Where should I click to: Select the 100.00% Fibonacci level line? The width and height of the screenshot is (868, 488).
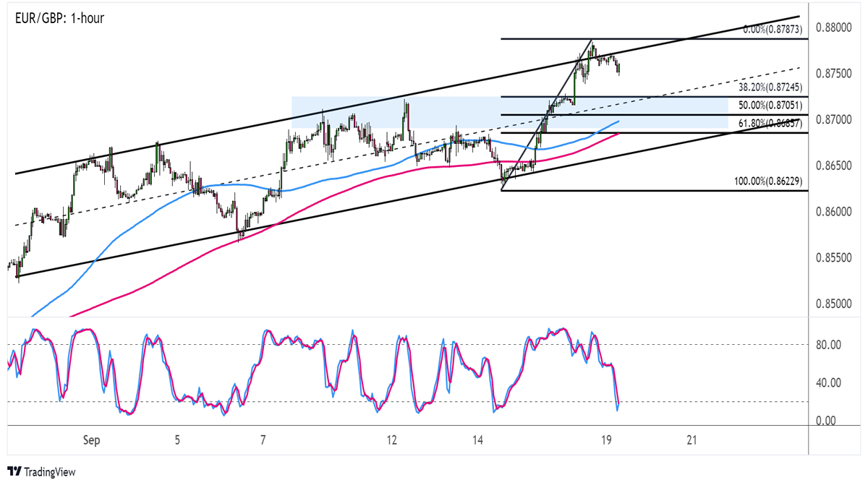coord(655,191)
